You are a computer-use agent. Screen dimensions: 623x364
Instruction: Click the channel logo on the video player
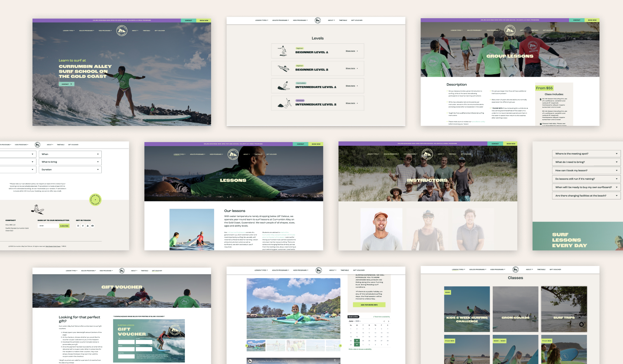pos(250,361)
